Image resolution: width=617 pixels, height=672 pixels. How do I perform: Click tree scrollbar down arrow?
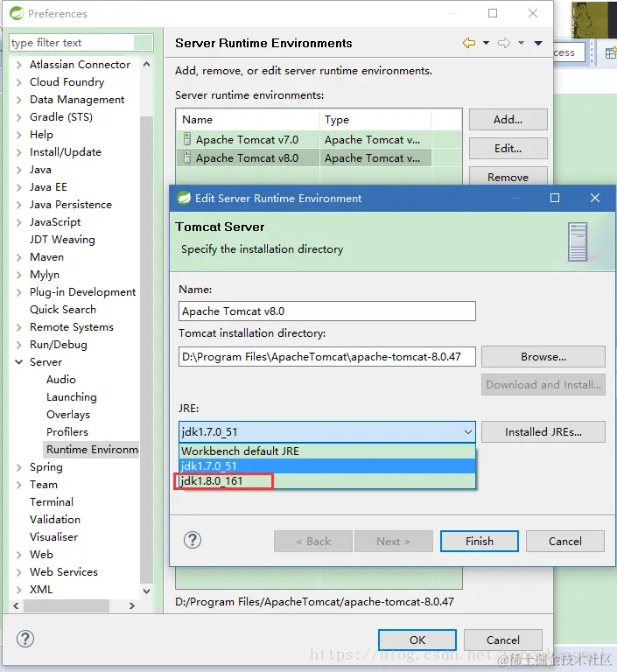click(x=147, y=591)
